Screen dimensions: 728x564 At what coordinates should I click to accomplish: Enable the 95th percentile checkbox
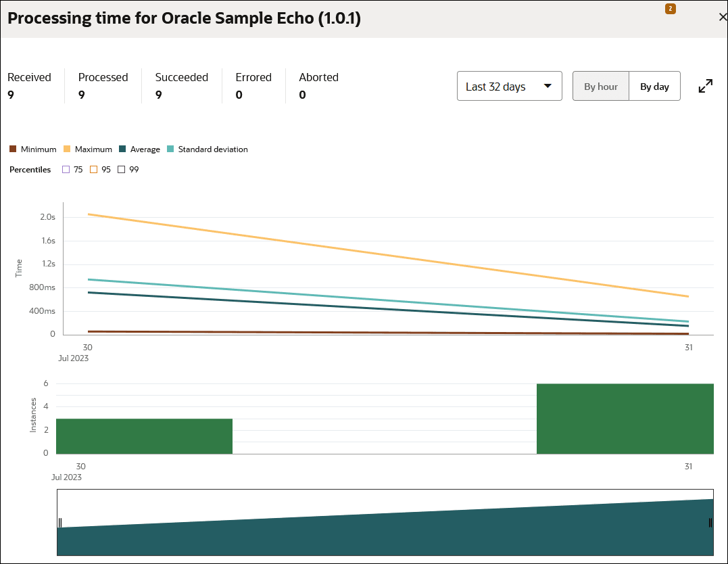(x=94, y=170)
